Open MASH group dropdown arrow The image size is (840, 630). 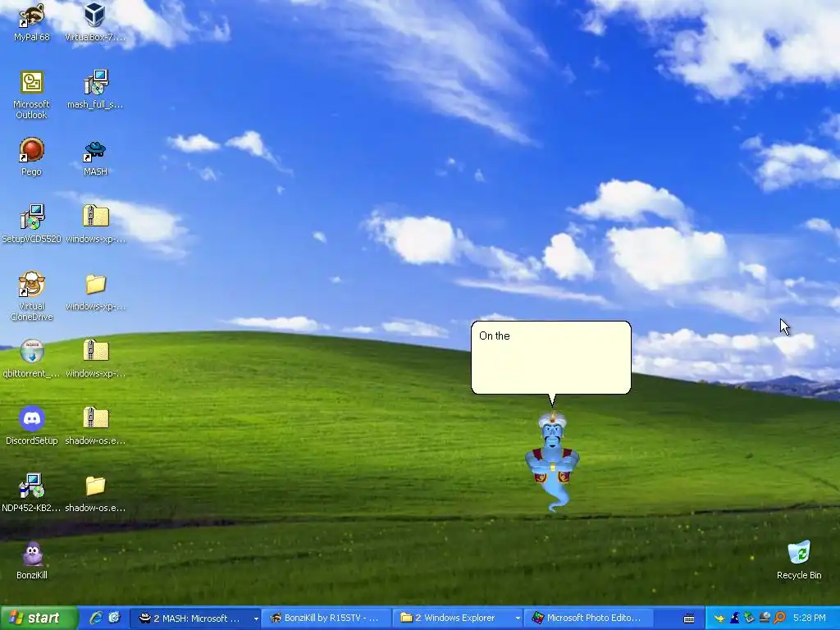256,619
